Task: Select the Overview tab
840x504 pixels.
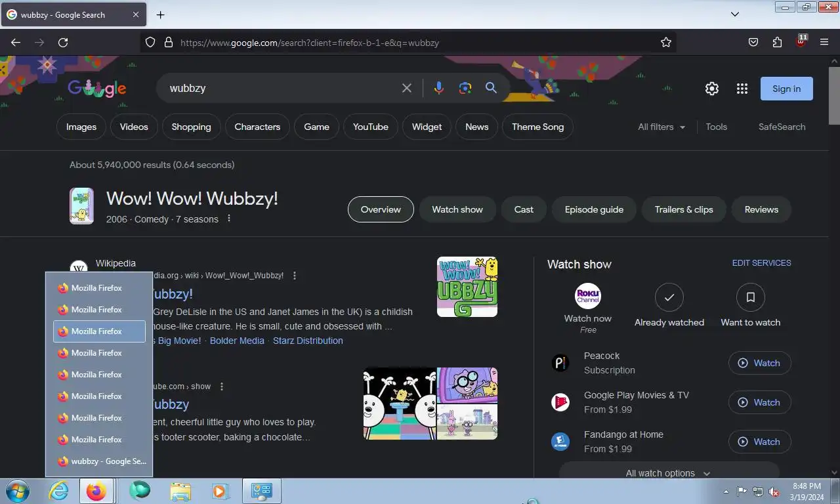Action: point(381,209)
